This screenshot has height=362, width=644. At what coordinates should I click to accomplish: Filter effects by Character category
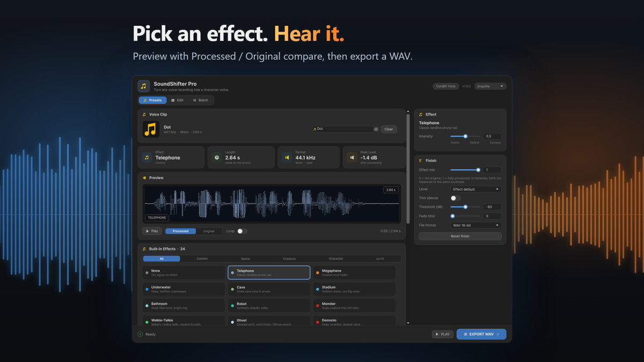click(x=336, y=258)
